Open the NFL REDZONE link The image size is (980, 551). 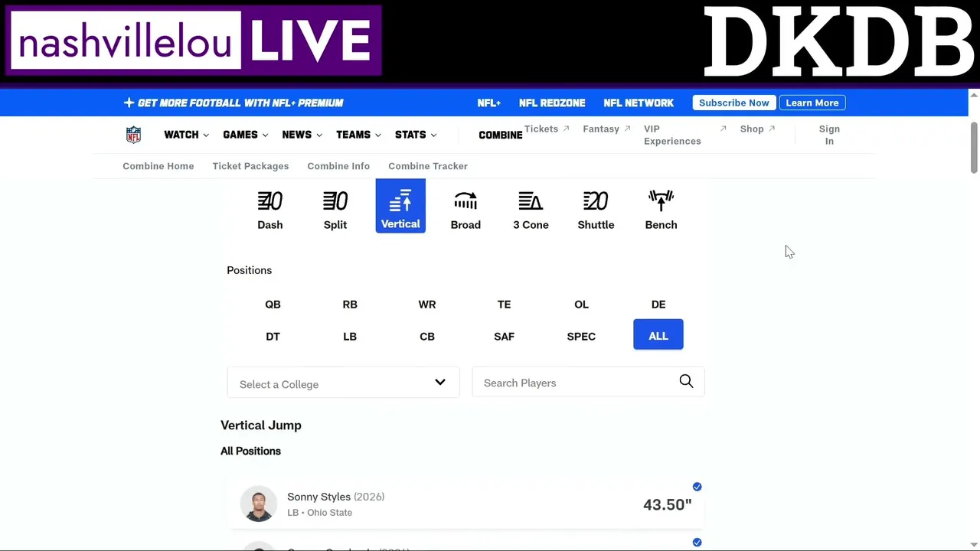tap(552, 103)
